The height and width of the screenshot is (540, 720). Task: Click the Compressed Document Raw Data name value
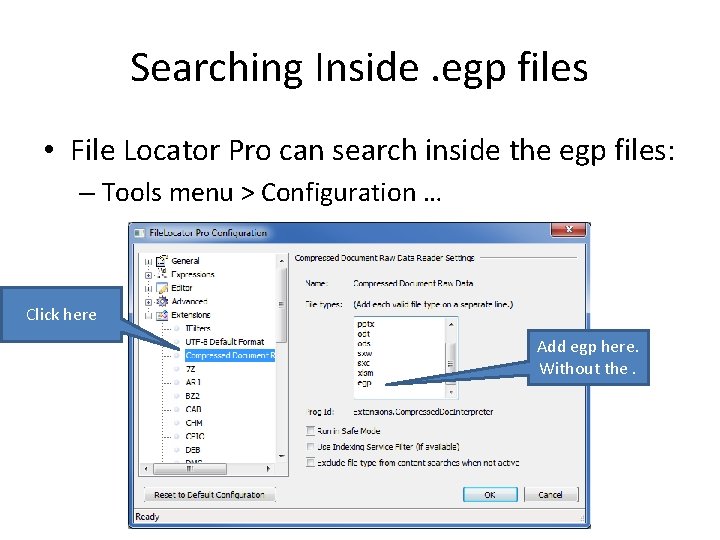point(413,283)
